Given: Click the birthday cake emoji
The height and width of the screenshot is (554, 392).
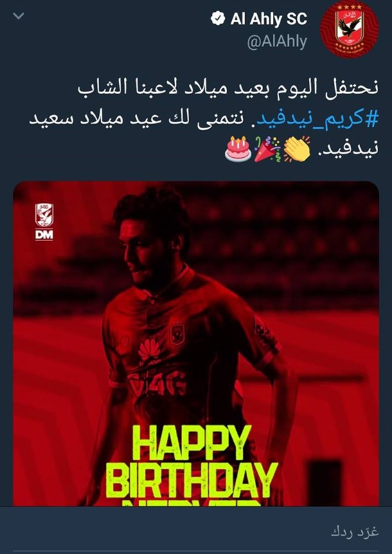Looking at the screenshot, I should [238, 149].
